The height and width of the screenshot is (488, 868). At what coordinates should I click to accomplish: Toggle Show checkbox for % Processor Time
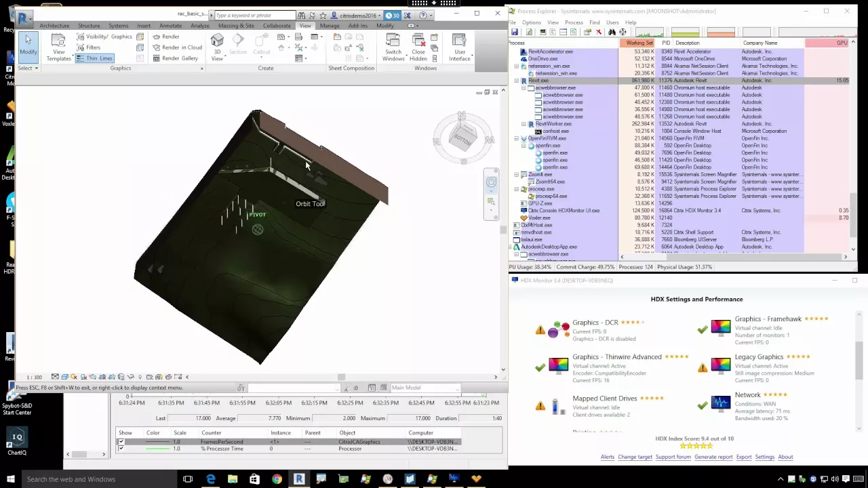click(x=121, y=449)
